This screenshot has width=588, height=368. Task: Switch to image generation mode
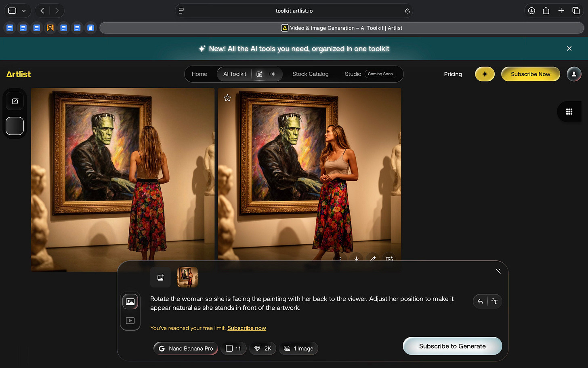(130, 302)
